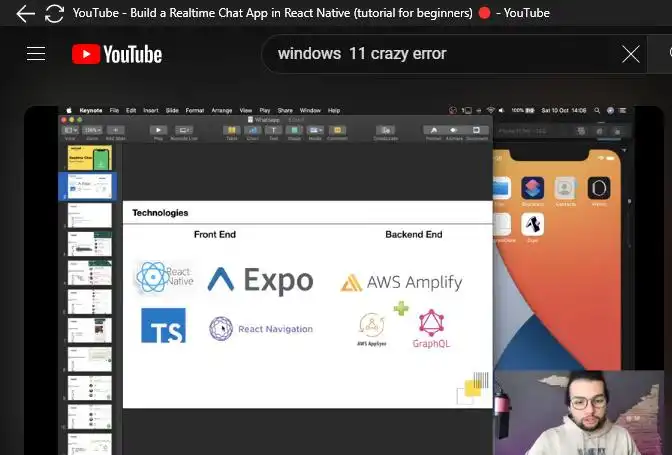The width and height of the screenshot is (672, 455).
Task: Start the slideshow with Keynote's Play button
Action: click(158, 130)
